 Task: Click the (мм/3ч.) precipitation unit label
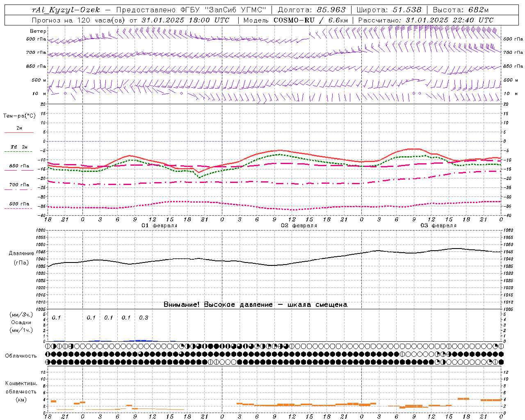coord(21,315)
